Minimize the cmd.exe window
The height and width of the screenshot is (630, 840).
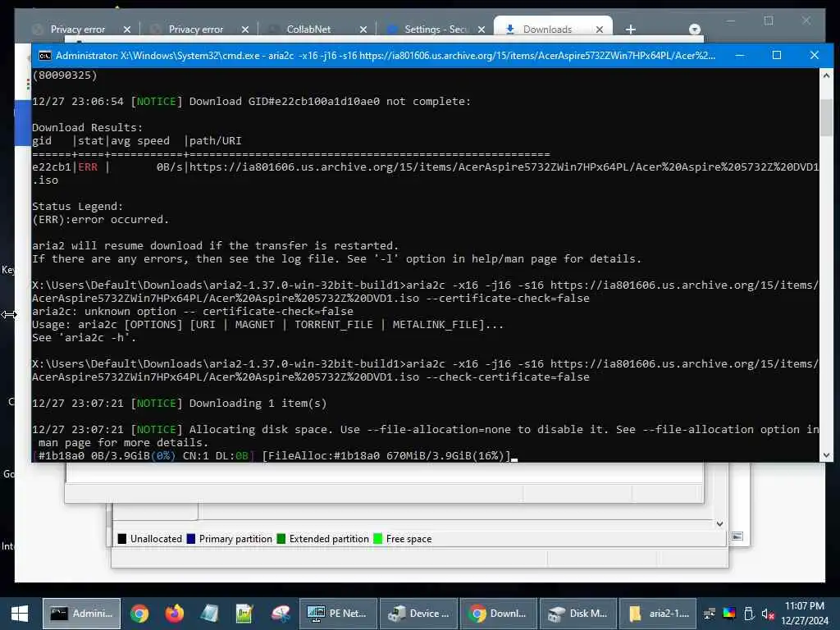point(740,55)
